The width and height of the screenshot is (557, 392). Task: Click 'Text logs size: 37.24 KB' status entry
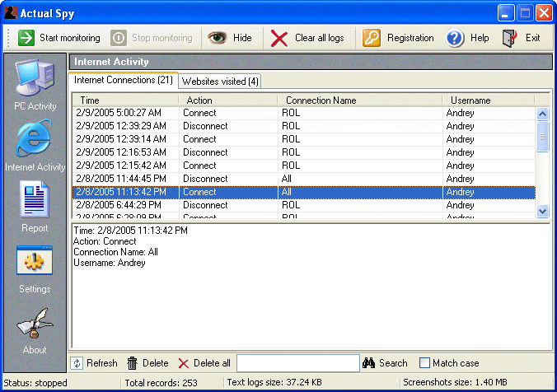point(274,382)
